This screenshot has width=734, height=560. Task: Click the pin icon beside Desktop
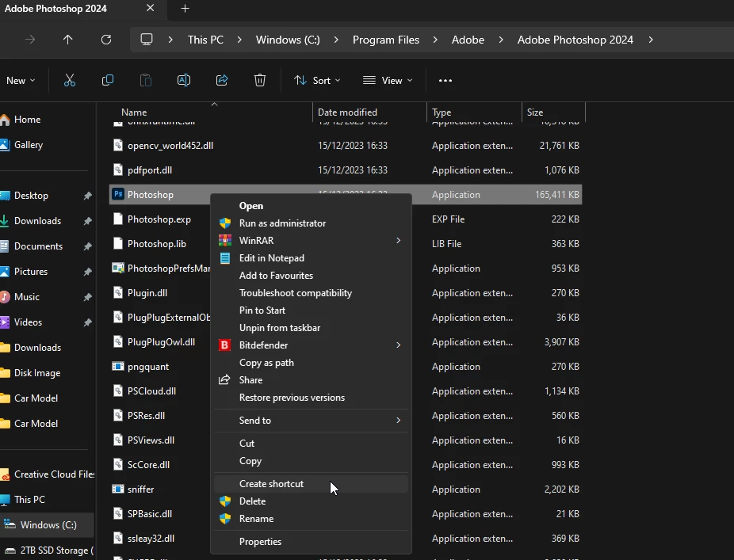click(x=87, y=196)
